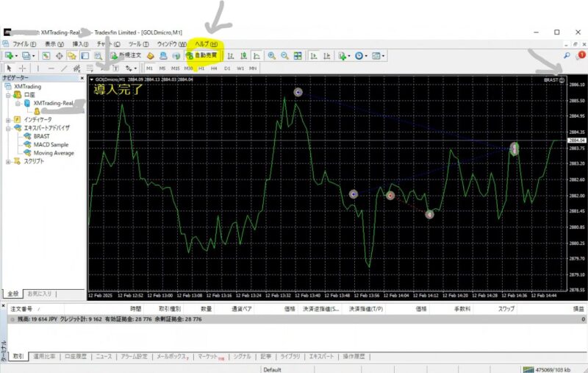The height and width of the screenshot is (373, 588).
Task: Open the Periods clock icon
Action: (359, 56)
